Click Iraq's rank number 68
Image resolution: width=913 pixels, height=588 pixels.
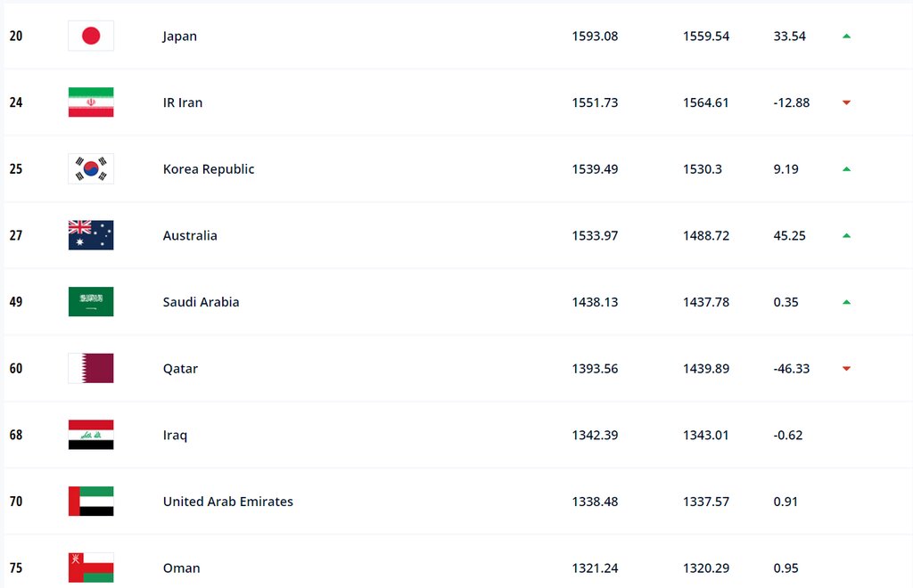pyautogui.click(x=16, y=435)
